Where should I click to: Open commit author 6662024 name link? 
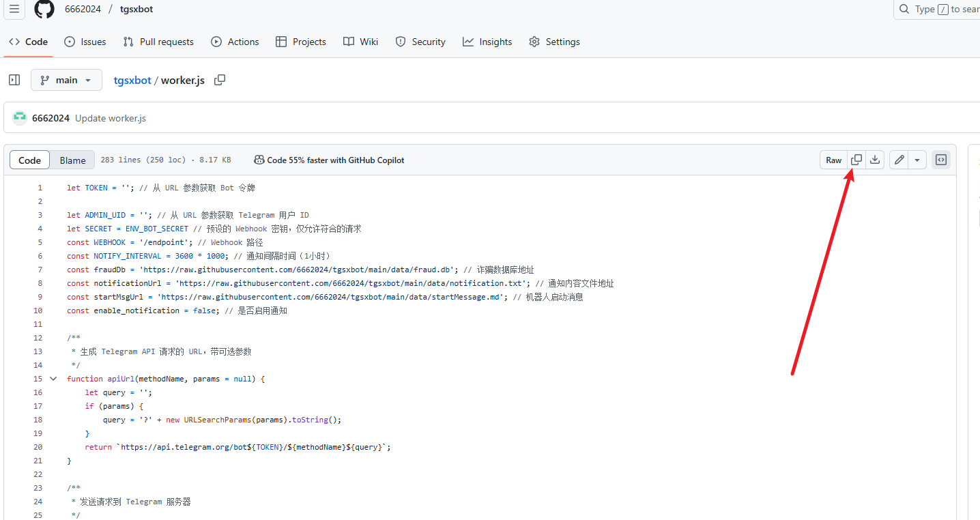click(51, 118)
